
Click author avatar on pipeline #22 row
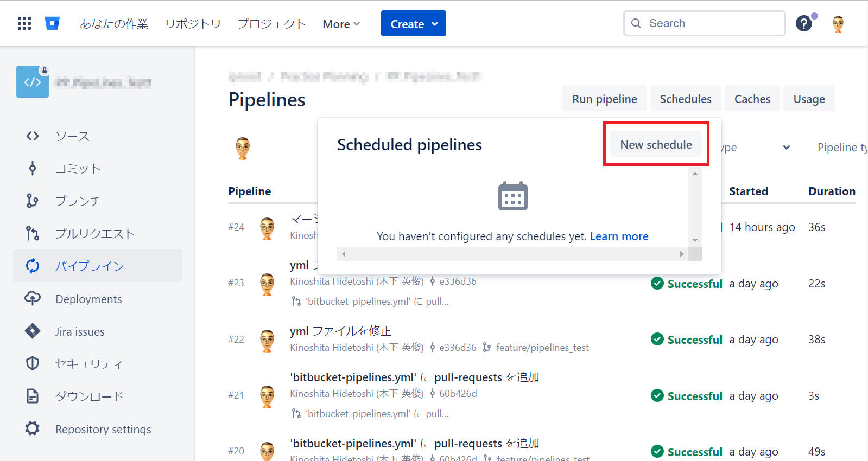267,341
